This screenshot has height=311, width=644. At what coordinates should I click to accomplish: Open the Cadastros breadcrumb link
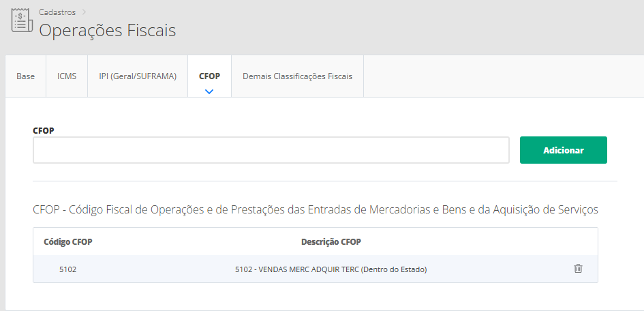(x=57, y=12)
